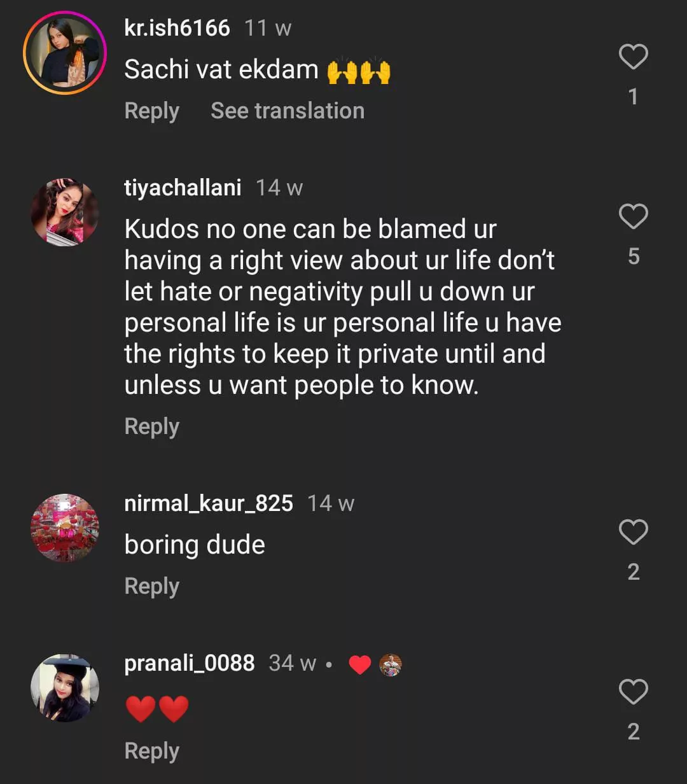687x784 pixels.
Task: Open kr.ish6166's profile picture with story ring
Action: coord(64,53)
